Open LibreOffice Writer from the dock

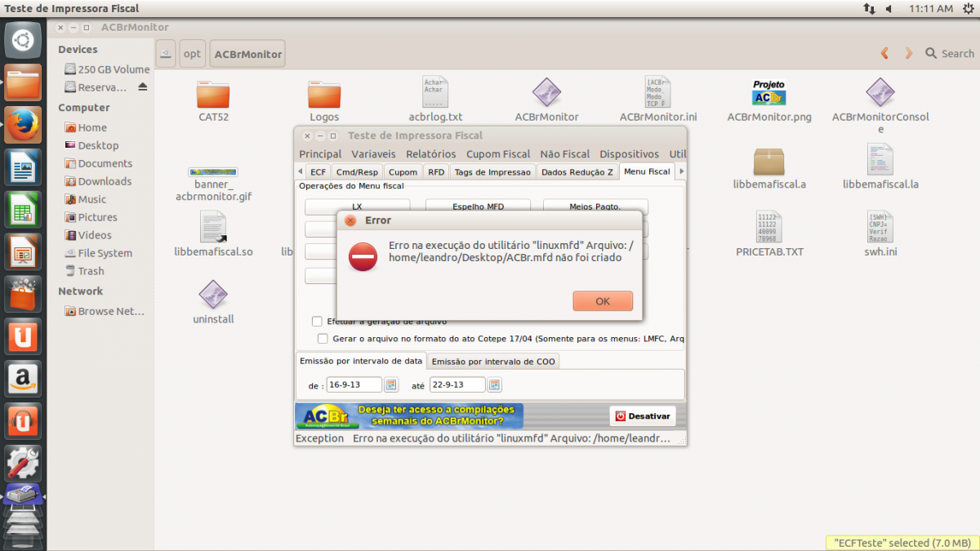click(23, 167)
